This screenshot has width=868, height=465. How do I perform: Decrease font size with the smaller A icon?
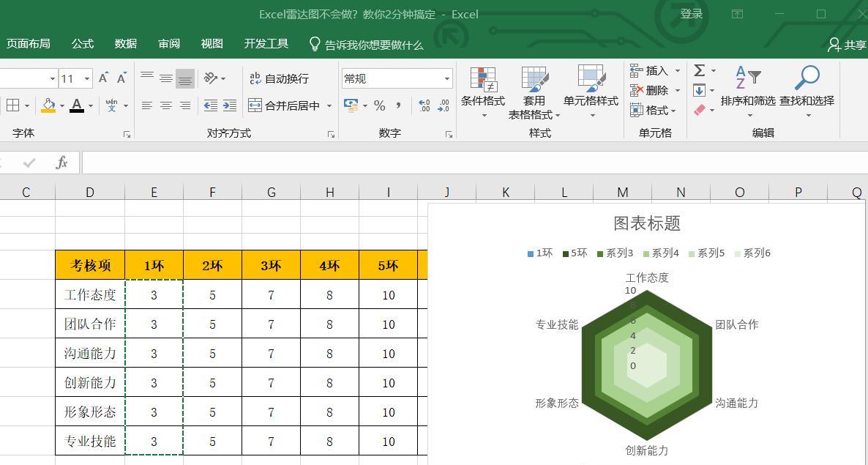point(121,78)
